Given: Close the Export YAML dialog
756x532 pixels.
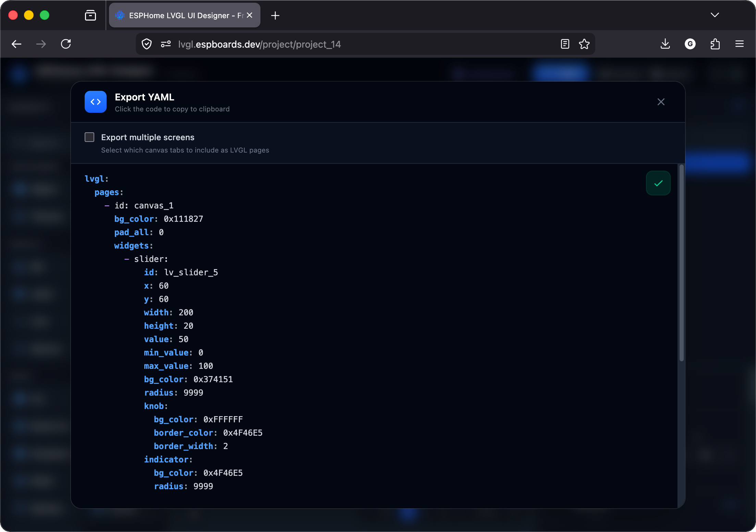Looking at the screenshot, I should pos(661,102).
